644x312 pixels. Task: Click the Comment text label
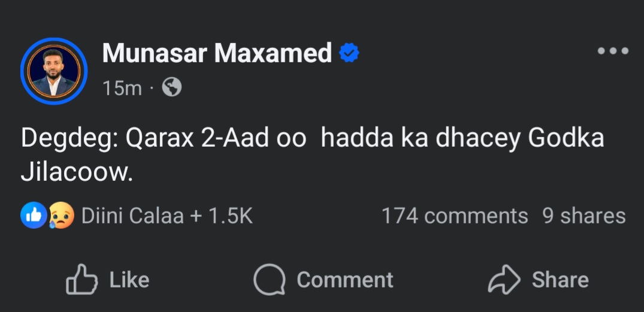(x=345, y=280)
